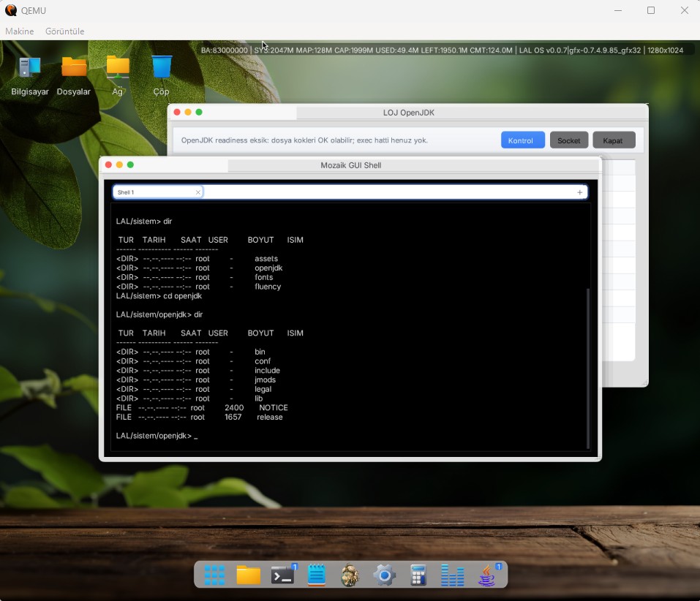700x601 pixels.
Task: Launch the blue notepad app from dock
Action: (x=317, y=575)
